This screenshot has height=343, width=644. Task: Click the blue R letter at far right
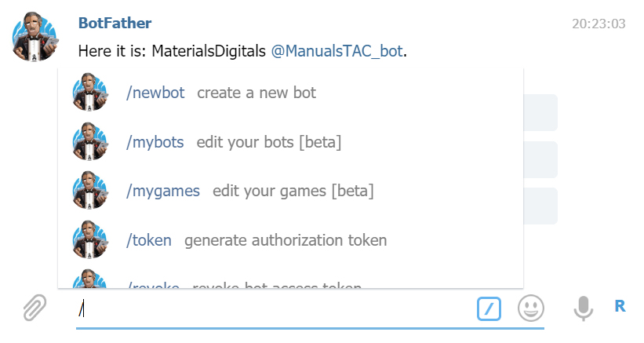(620, 307)
